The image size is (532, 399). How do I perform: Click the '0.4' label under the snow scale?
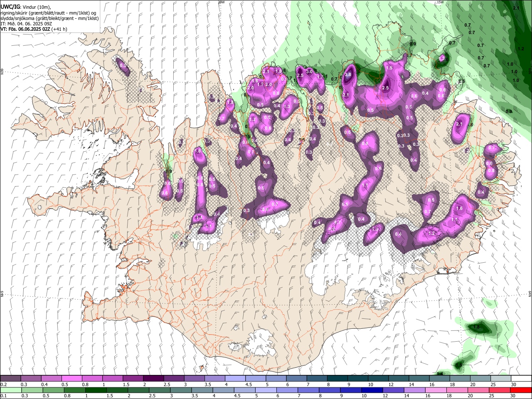pos(44,384)
